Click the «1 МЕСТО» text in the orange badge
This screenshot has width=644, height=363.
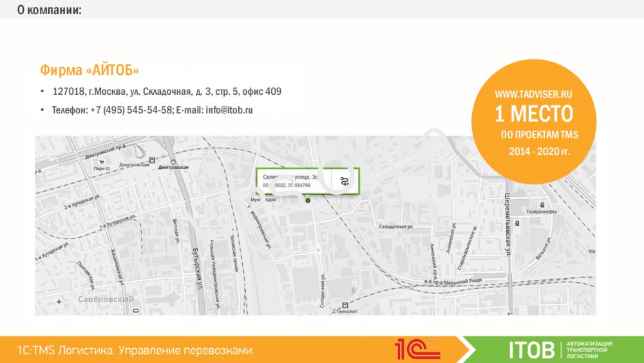click(x=533, y=114)
